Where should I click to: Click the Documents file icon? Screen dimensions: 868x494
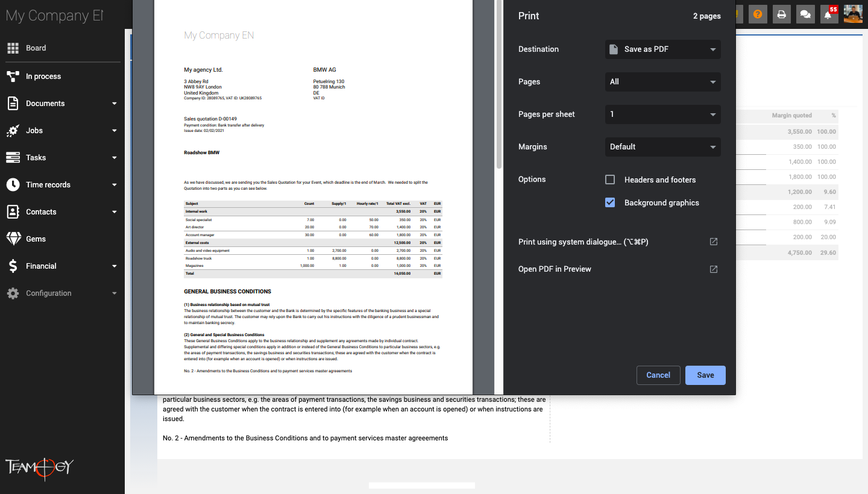click(x=13, y=104)
